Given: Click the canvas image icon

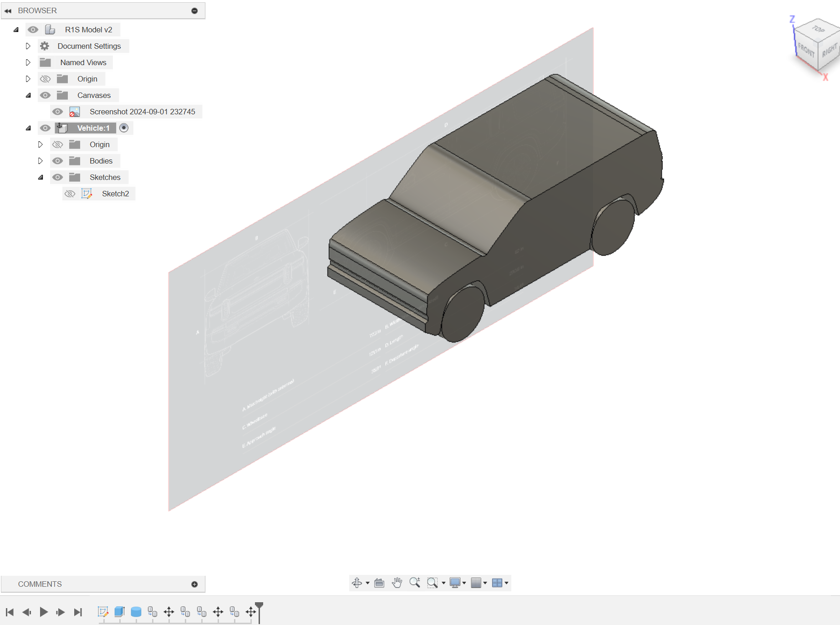Looking at the screenshot, I should click(75, 112).
